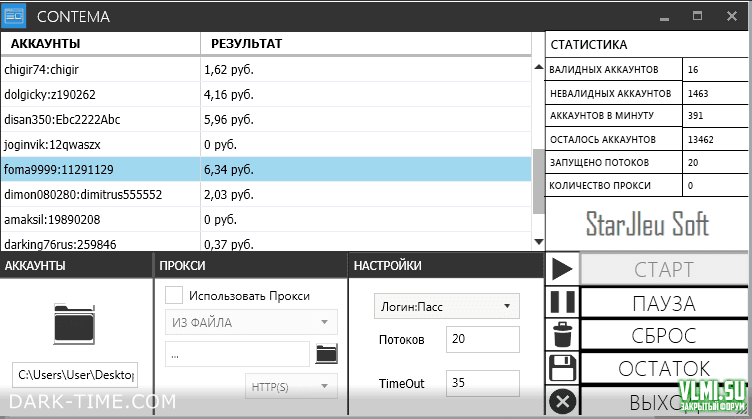This screenshot has height=419, width=752.
Task: Open the Логин:Пасс format dropdown
Action: (x=446, y=305)
